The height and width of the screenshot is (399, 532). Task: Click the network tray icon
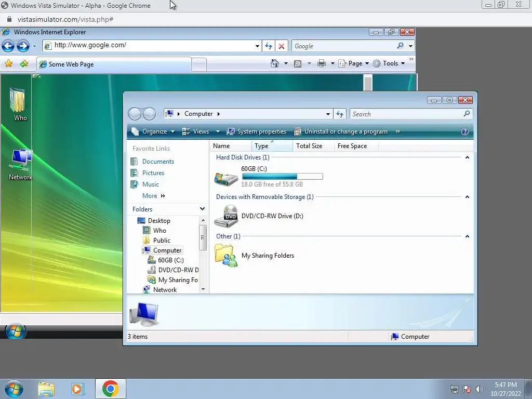(454, 389)
